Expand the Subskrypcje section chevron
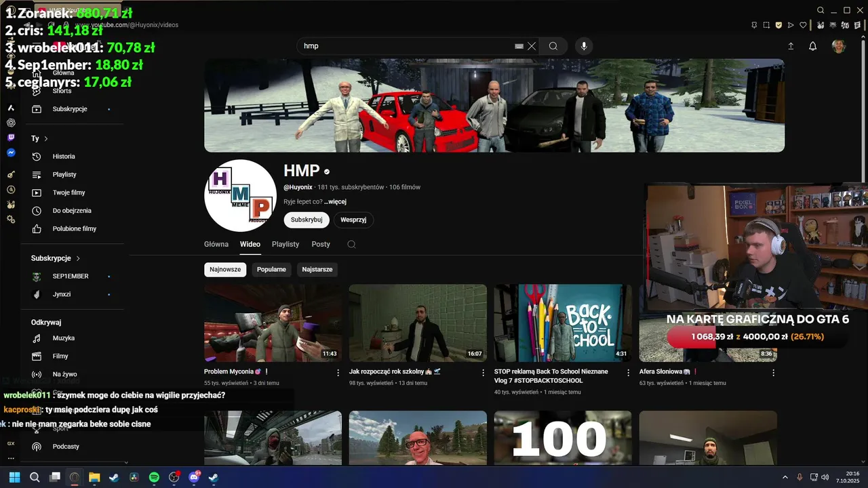The height and width of the screenshot is (488, 868). click(x=78, y=258)
